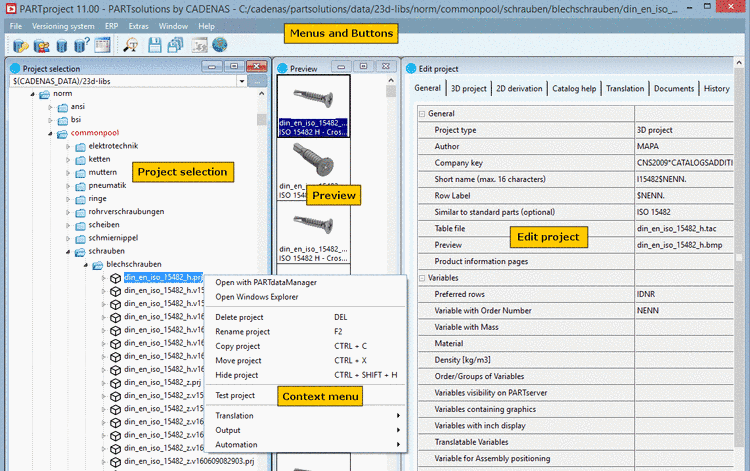Image resolution: width=750 pixels, height=471 pixels.
Task: Click the norm folder icon
Action: coord(44,94)
